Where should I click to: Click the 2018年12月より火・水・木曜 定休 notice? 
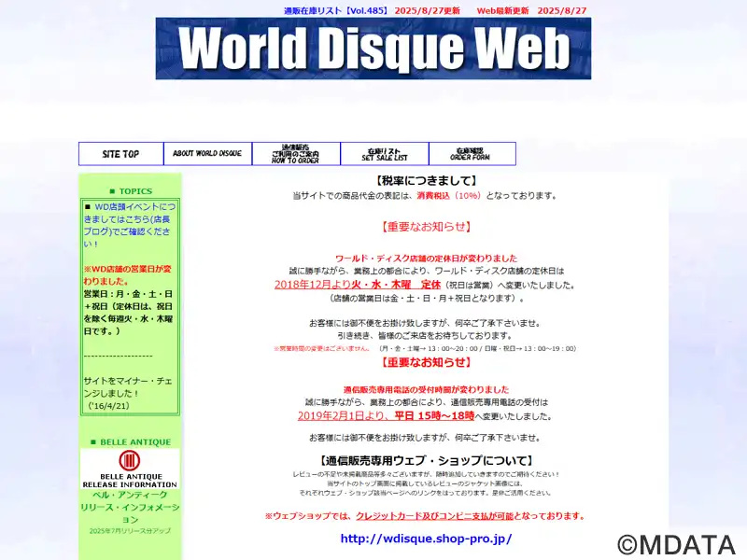click(358, 285)
